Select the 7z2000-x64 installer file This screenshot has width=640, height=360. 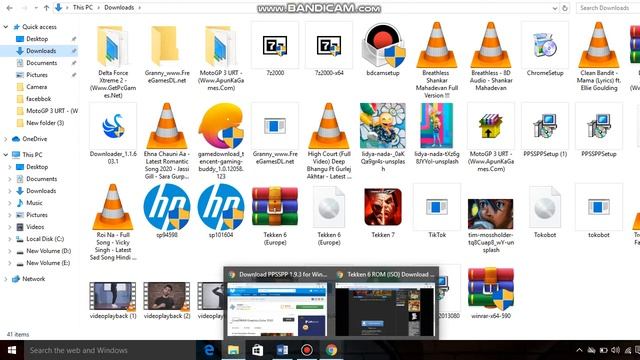click(329, 49)
